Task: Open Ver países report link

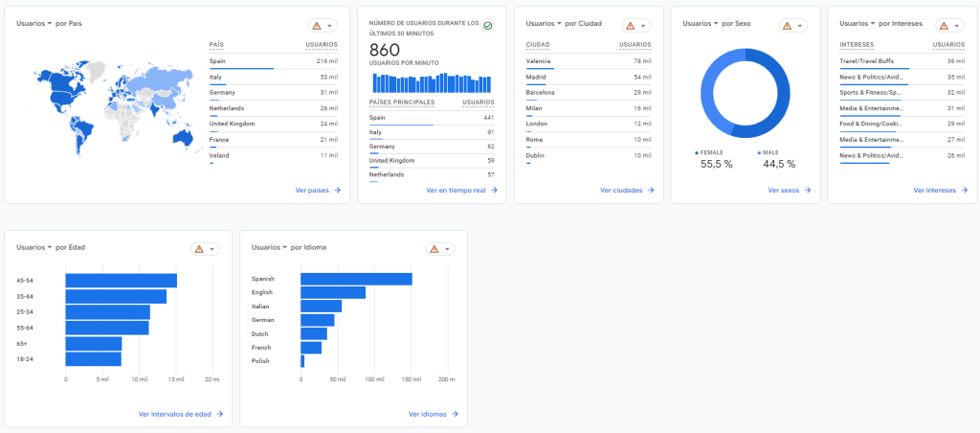Action: [x=318, y=191]
